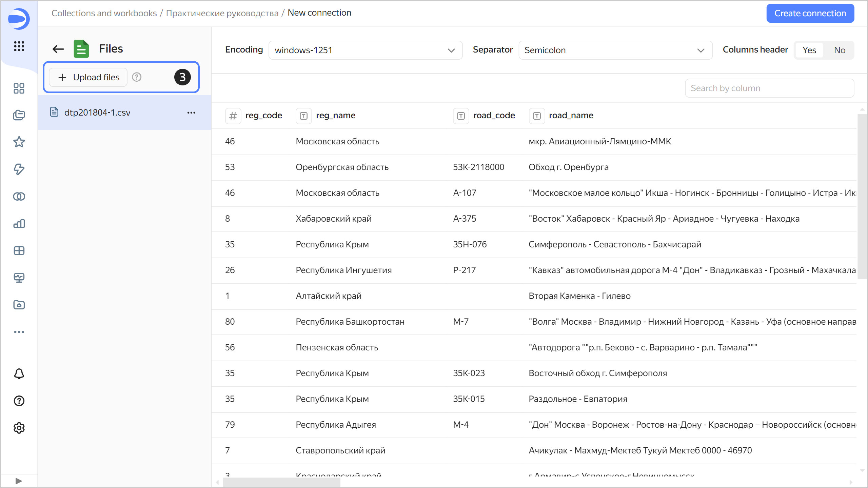The width and height of the screenshot is (868, 488).
Task: Select the dtp201804-1.csv file entry
Action: pos(97,113)
